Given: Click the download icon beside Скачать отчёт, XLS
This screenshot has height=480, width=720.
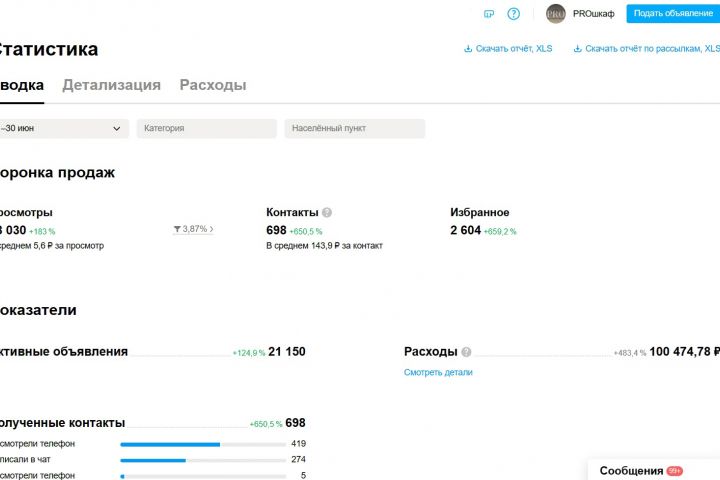Looking at the screenshot, I should click(468, 48).
